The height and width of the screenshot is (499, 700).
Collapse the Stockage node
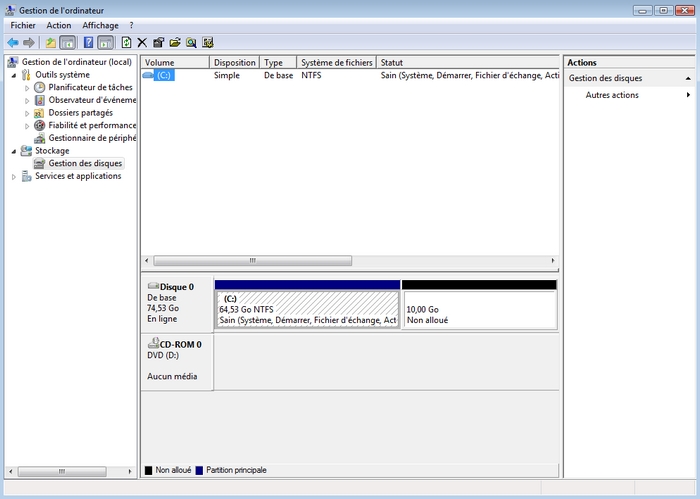pos(14,151)
